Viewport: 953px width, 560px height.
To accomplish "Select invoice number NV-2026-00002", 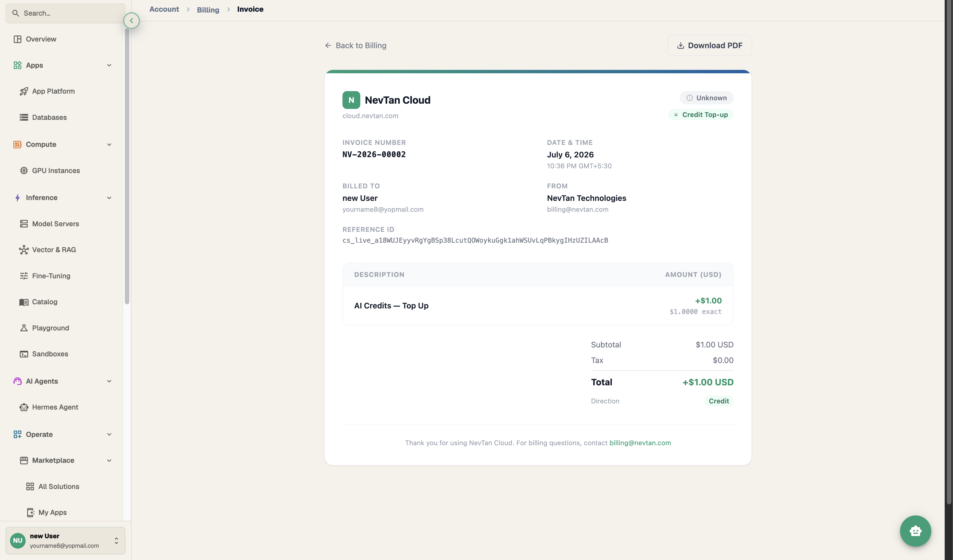I will point(374,154).
